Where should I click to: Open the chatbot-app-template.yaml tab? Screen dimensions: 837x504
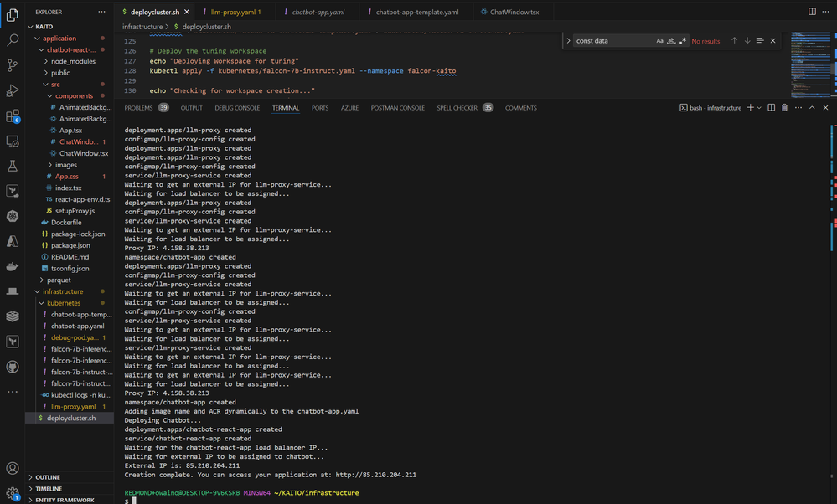417,12
